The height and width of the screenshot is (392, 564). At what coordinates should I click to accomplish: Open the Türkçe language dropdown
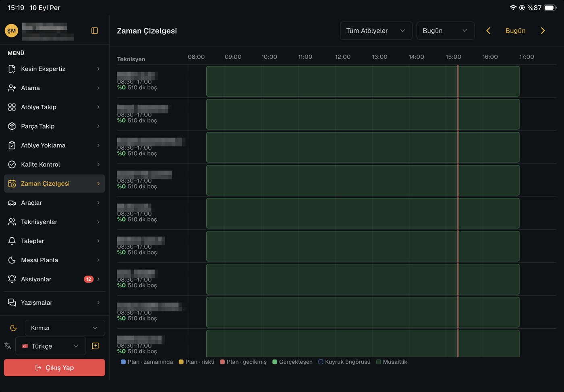click(51, 346)
